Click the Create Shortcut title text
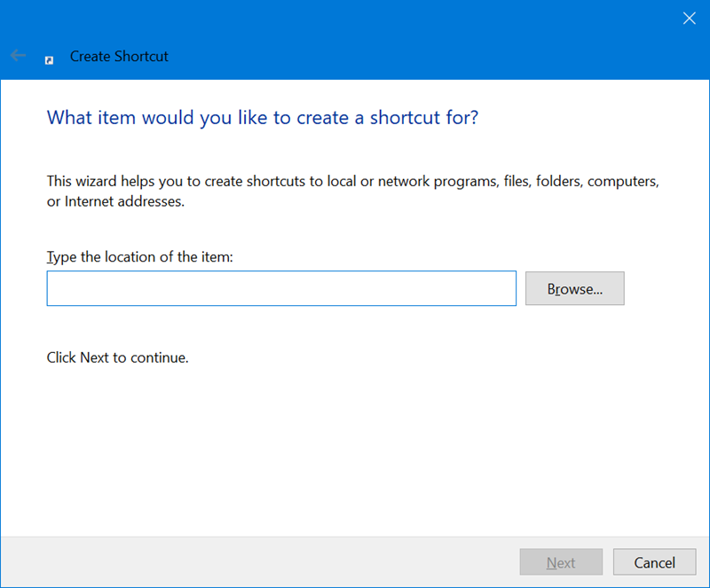 (119, 56)
